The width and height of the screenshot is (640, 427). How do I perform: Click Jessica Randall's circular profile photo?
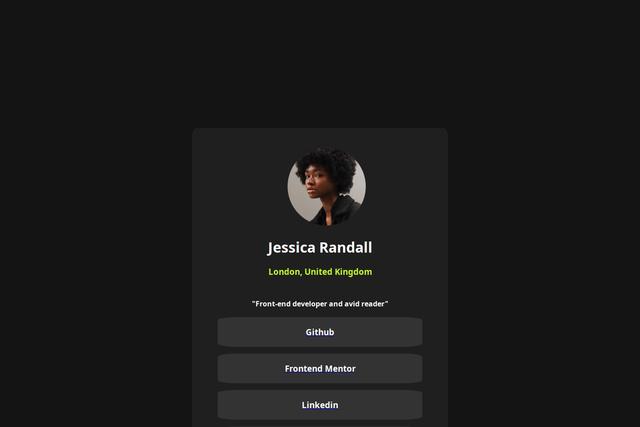click(327, 187)
